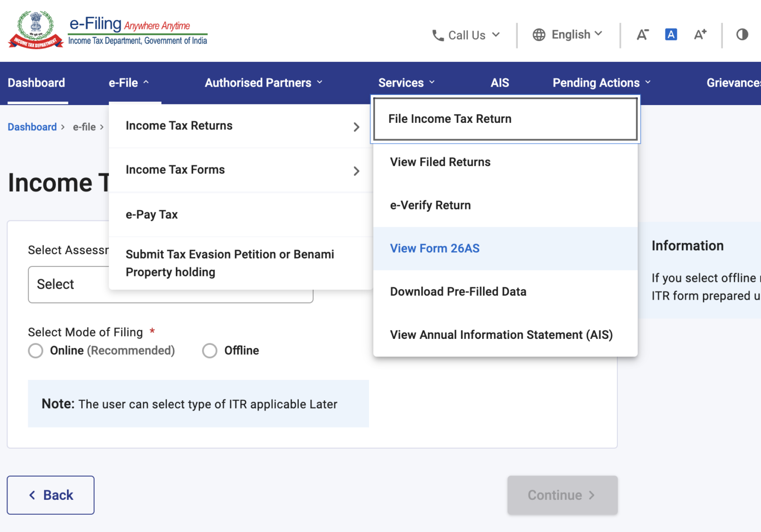Click the Back button
The height and width of the screenshot is (532, 761).
click(x=51, y=495)
